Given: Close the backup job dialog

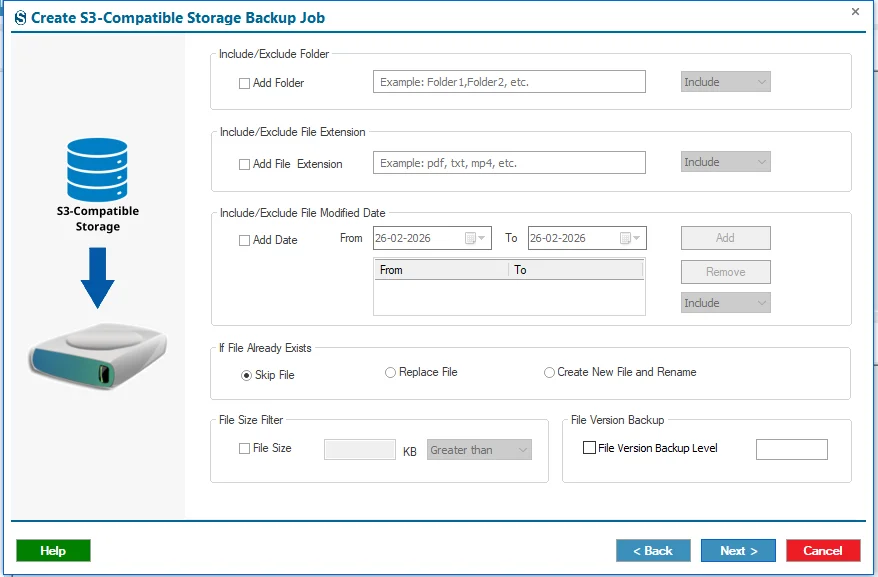Looking at the screenshot, I should click(855, 11).
